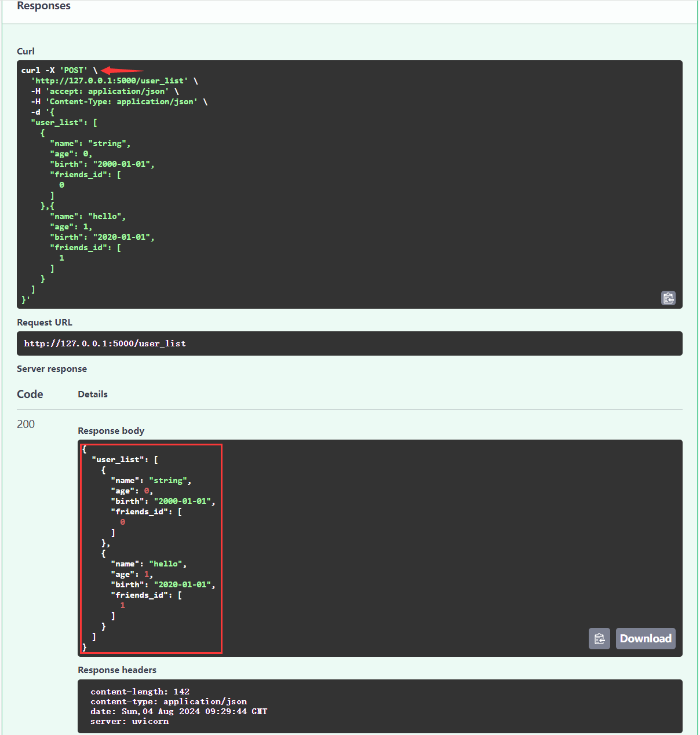The width and height of the screenshot is (700, 735).
Task: Click the Content-Type header line in curl
Action: tap(122, 101)
